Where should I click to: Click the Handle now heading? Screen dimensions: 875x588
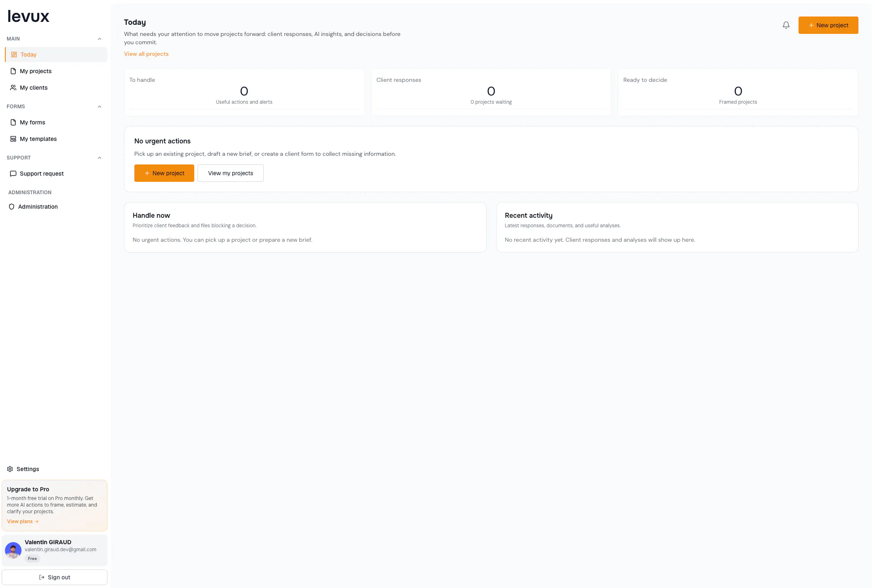coord(151,215)
